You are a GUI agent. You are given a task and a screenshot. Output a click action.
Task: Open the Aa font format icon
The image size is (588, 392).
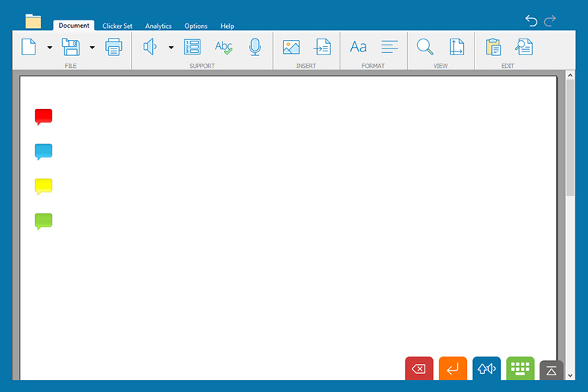point(358,47)
